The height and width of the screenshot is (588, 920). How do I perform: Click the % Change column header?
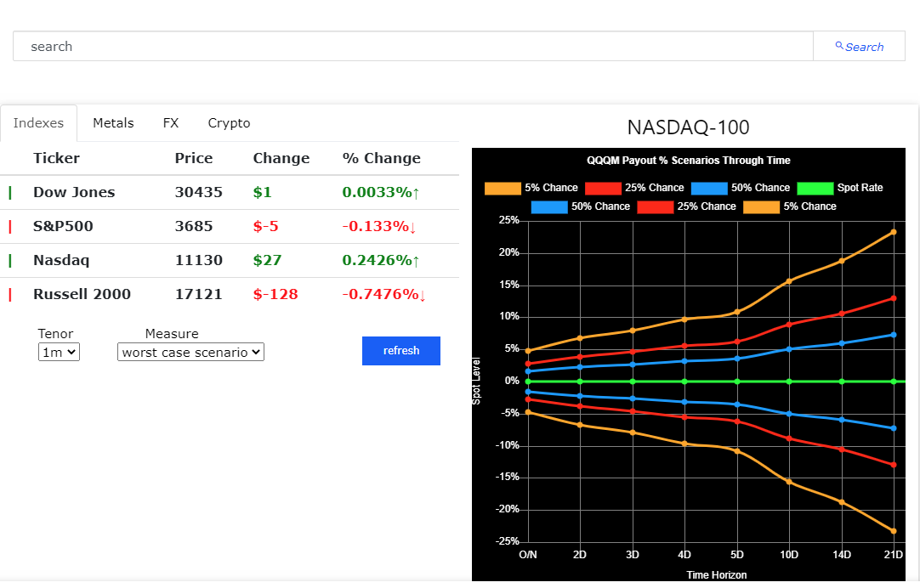pyautogui.click(x=382, y=158)
